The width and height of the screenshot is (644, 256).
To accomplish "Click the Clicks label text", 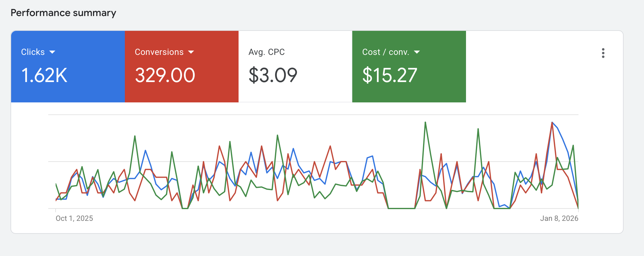I will point(33,52).
